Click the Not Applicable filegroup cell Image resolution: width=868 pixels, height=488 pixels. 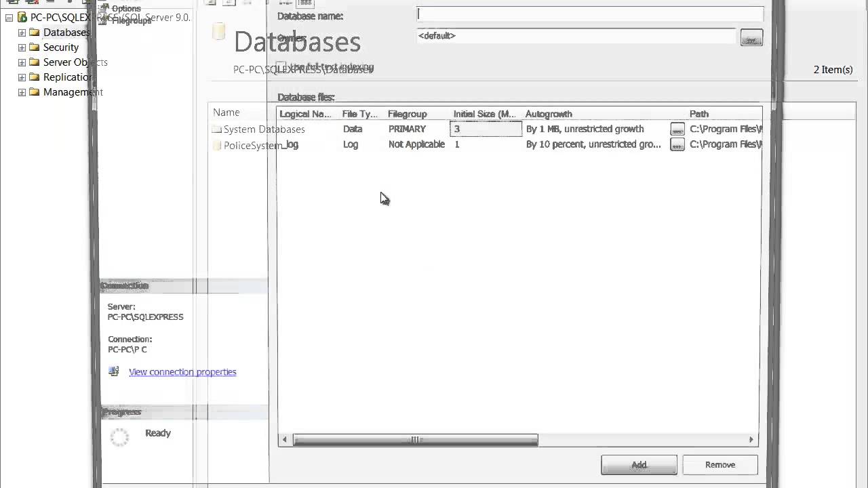(x=416, y=144)
